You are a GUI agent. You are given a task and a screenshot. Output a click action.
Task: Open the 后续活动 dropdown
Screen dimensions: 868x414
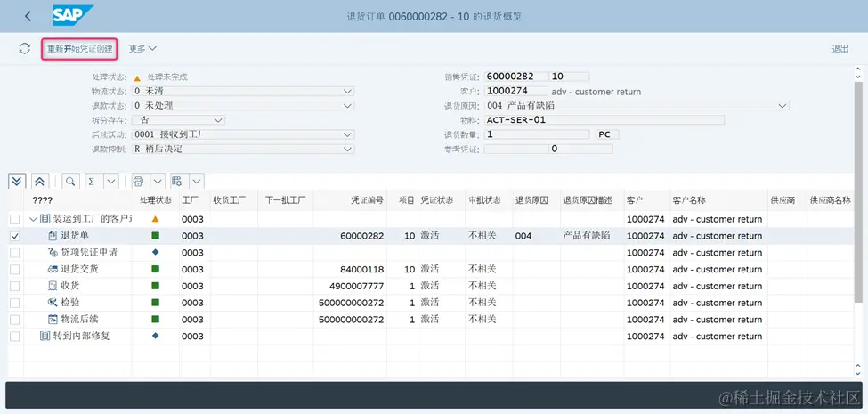[x=347, y=134]
